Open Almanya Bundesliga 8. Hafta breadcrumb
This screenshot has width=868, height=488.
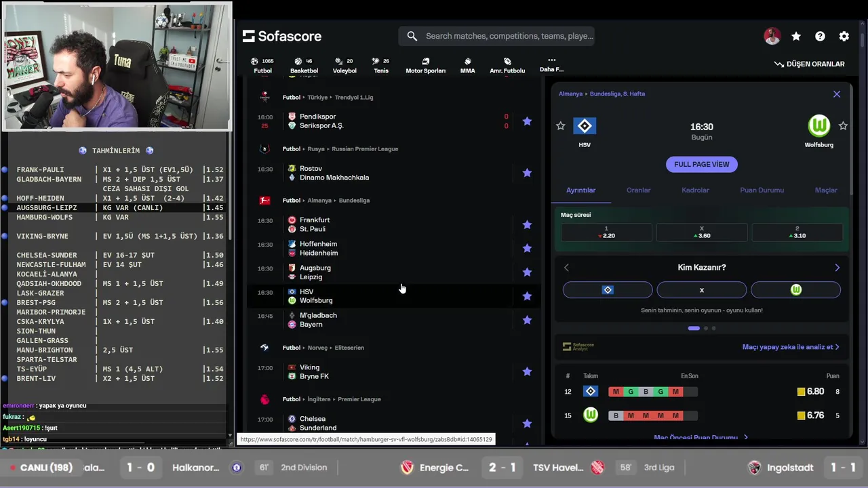[x=601, y=94]
